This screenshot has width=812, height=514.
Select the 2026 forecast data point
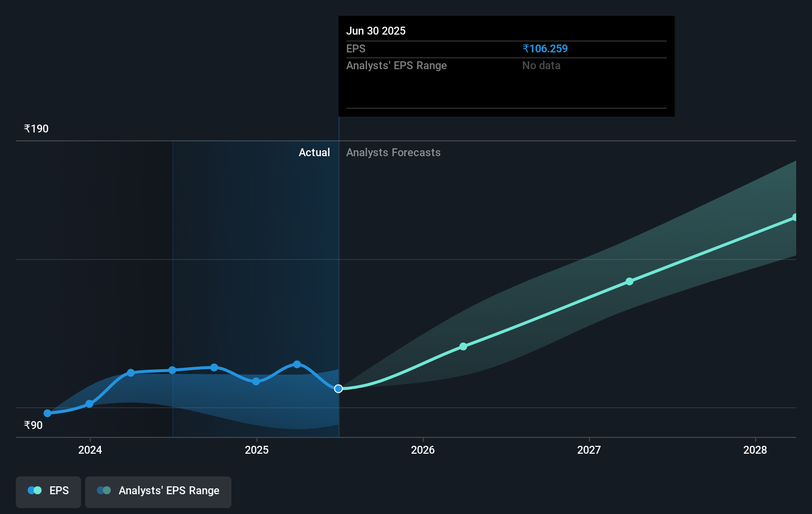(x=463, y=346)
